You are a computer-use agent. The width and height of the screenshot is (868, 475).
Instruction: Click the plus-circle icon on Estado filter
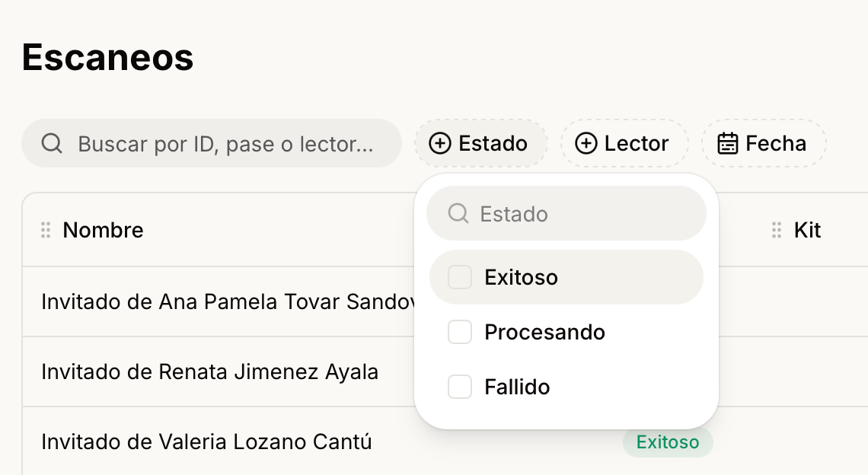click(440, 143)
